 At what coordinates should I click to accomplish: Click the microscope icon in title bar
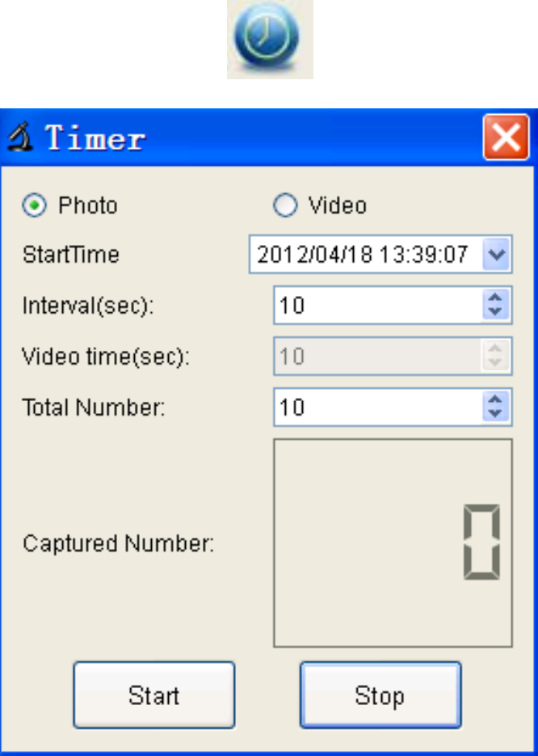(20, 138)
